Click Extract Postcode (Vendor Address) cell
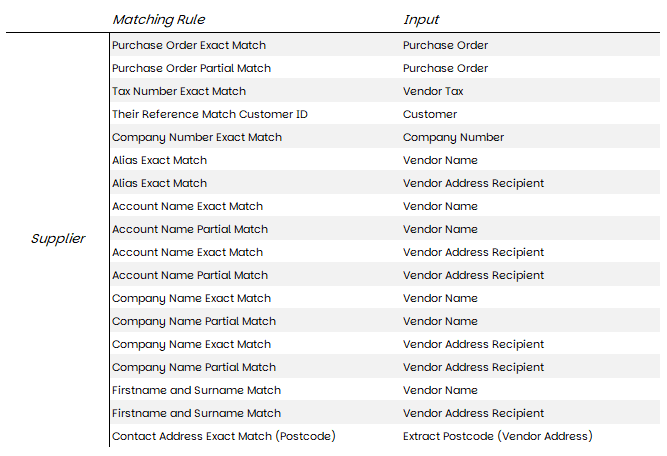Viewport: 667px width, 456px height. [498, 436]
